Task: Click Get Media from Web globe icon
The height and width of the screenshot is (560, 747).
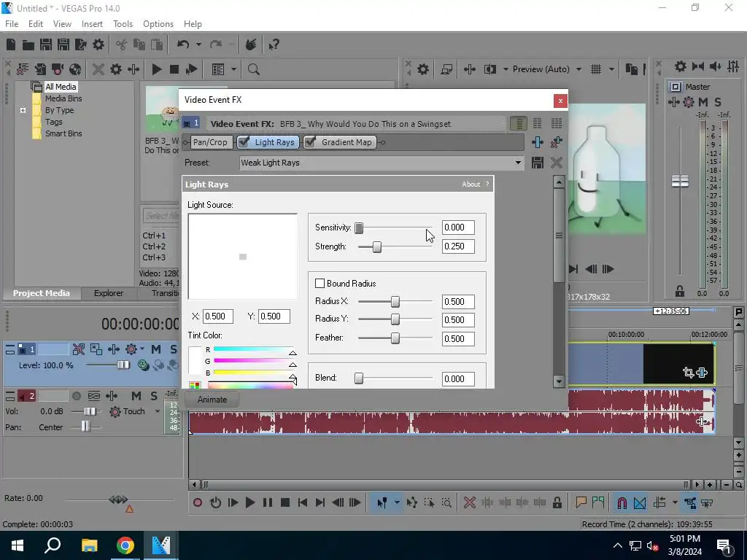Action: point(75,69)
